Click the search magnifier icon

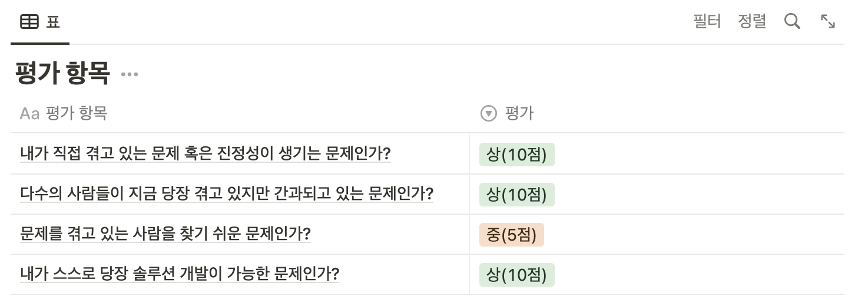coord(792,22)
